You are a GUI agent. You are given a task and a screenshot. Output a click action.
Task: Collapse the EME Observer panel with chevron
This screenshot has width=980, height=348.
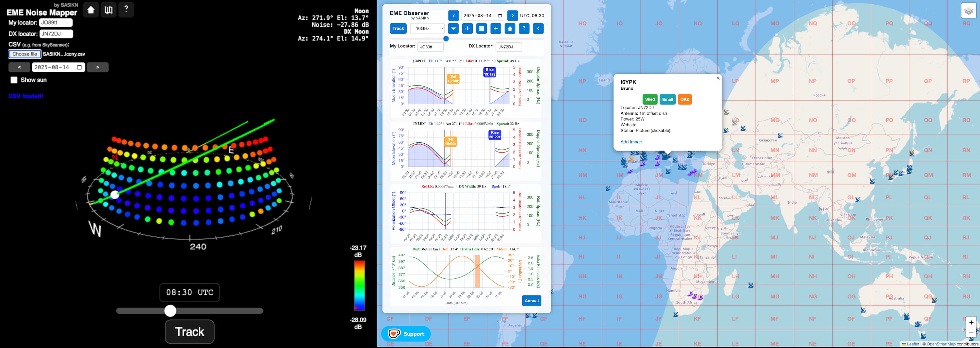click(538, 28)
